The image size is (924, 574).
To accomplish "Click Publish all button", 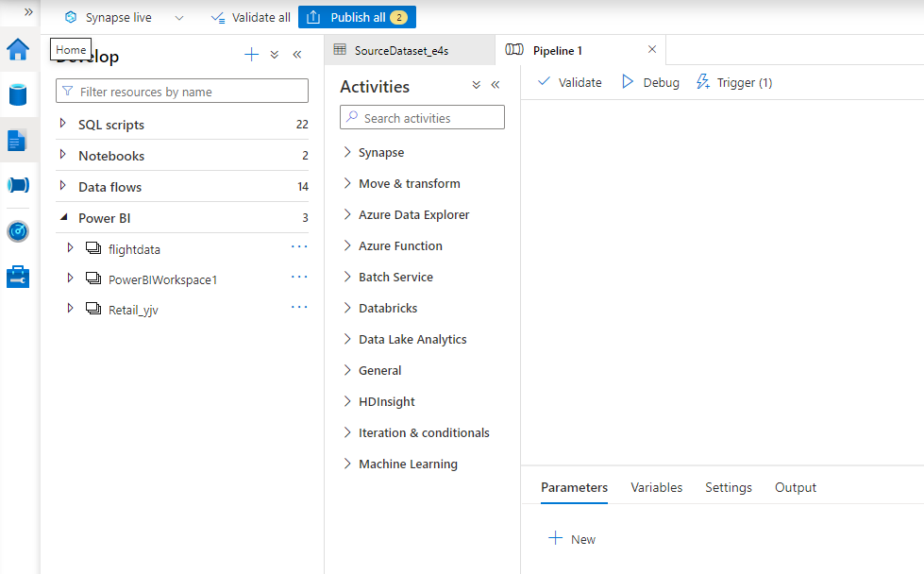I will coord(357,17).
